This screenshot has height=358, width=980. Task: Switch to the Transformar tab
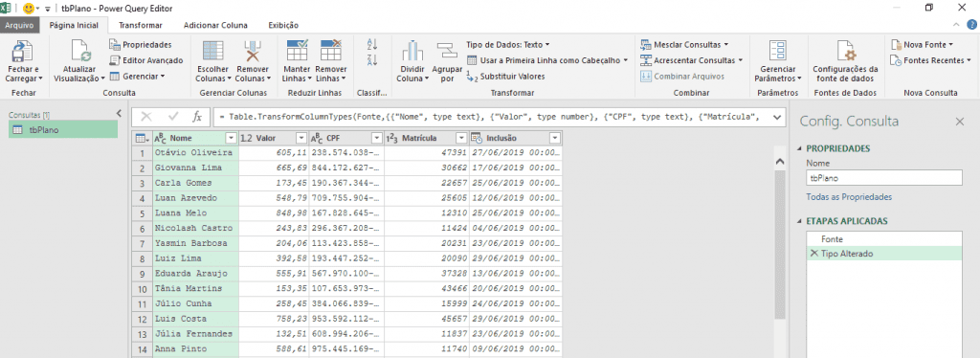[141, 25]
